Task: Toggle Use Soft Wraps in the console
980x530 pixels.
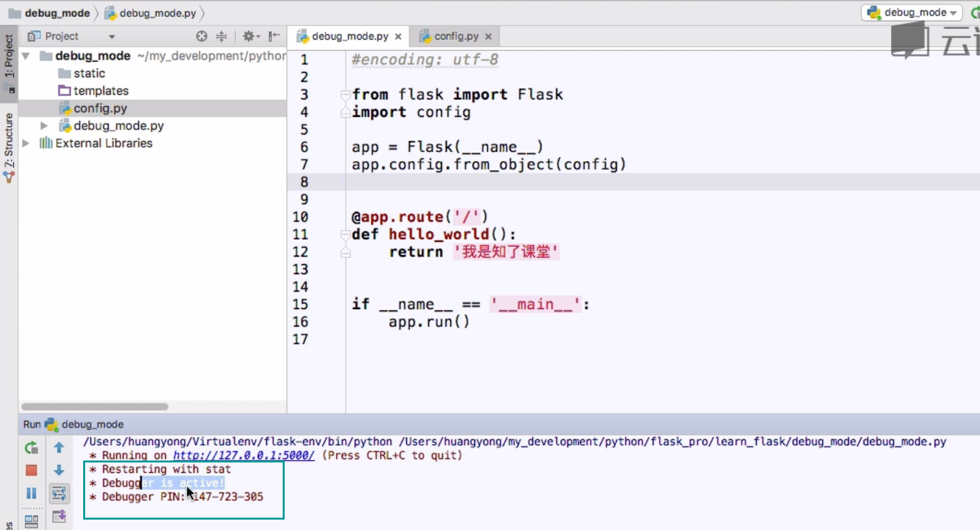Action: [58, 493]
